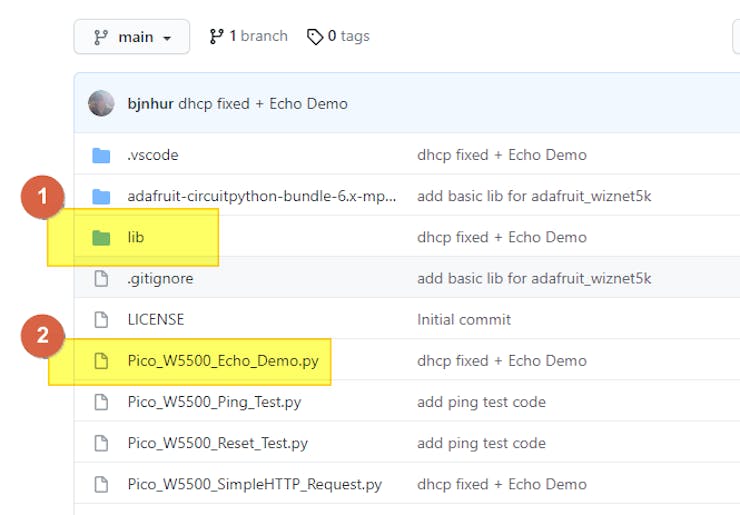Screen dimensions: 740x515
Task: Click the file icon for Pico_W5500_Reset_Test.py
Action: 101,443
